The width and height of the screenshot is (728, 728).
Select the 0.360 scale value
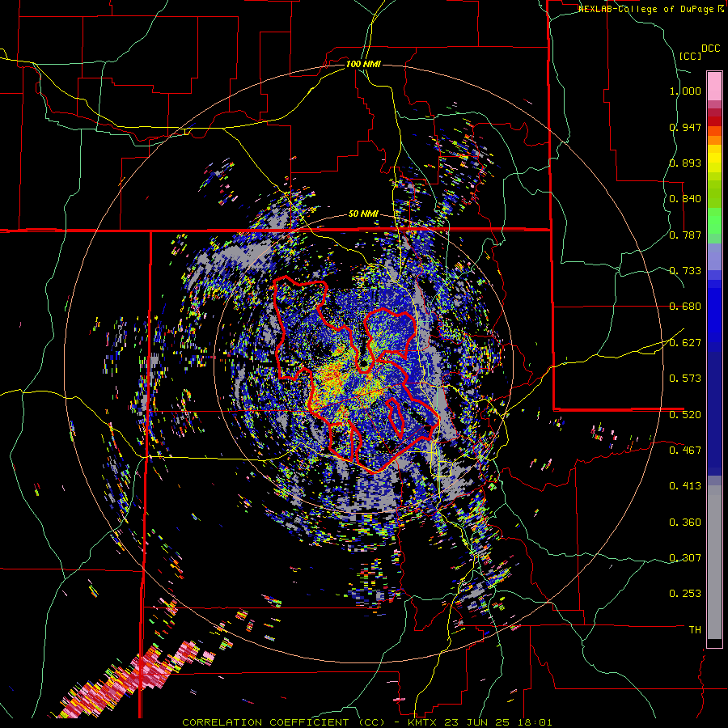[x=685, y=523]
